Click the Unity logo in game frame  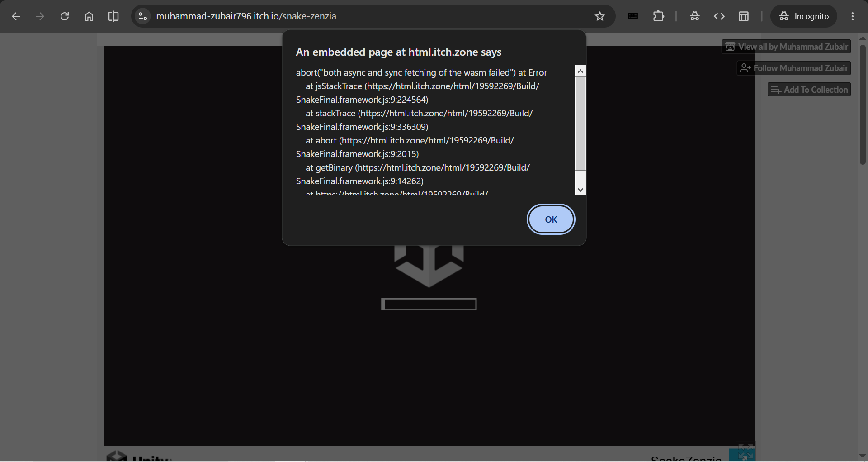pos(429,266)
